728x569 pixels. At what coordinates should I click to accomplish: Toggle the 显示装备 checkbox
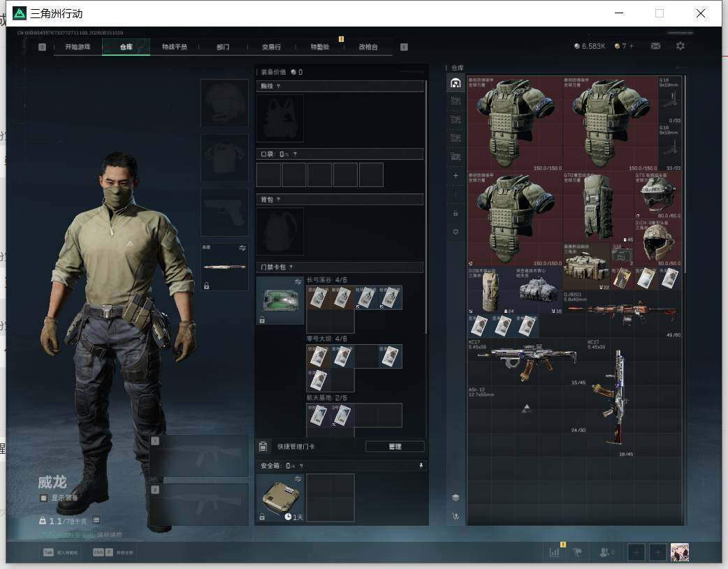click(x=43, y=498)
